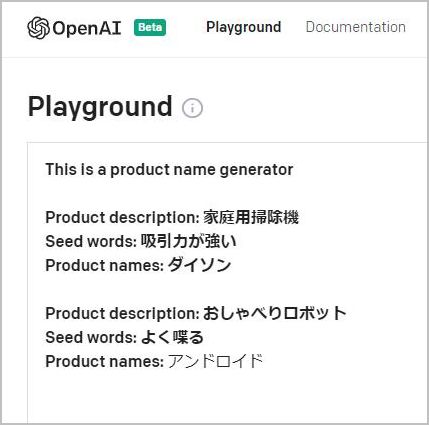429x425 pixels.
Task: Click the line 'Product description: 家庭用掃除機'
Action: (172, 217)
